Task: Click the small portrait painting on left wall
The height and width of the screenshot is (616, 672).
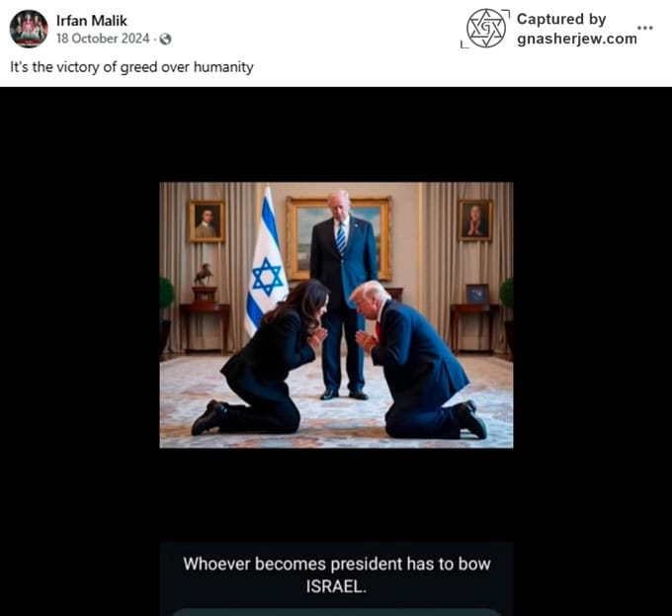Action: pyautogui.click(x=207, y=221)
